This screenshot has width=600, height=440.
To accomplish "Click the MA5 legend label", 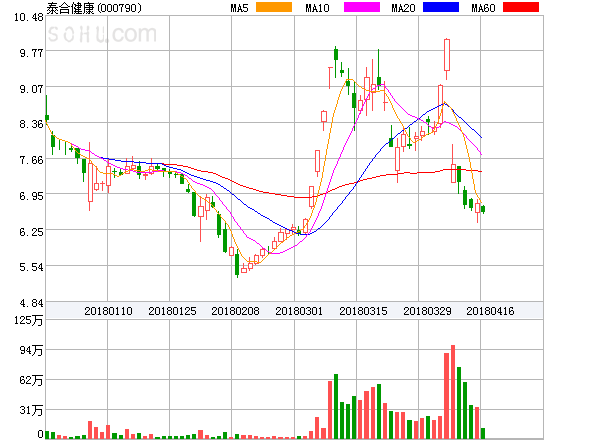I will point(239,8).
